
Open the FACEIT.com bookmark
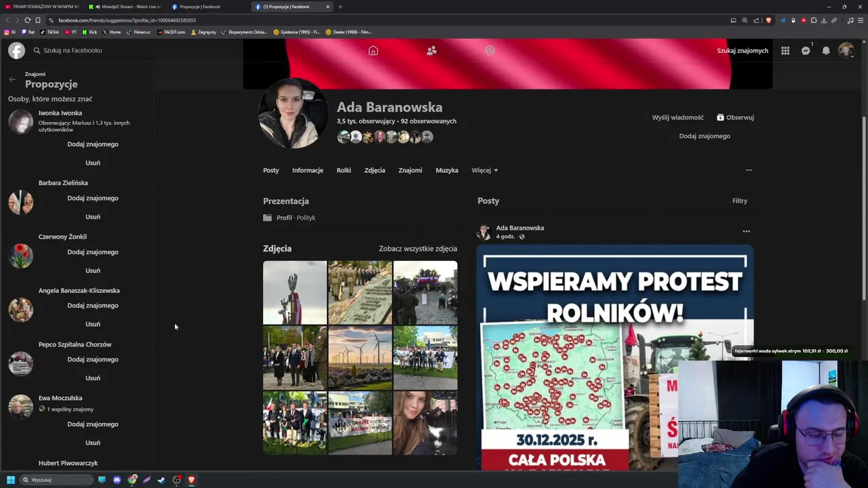171,32
